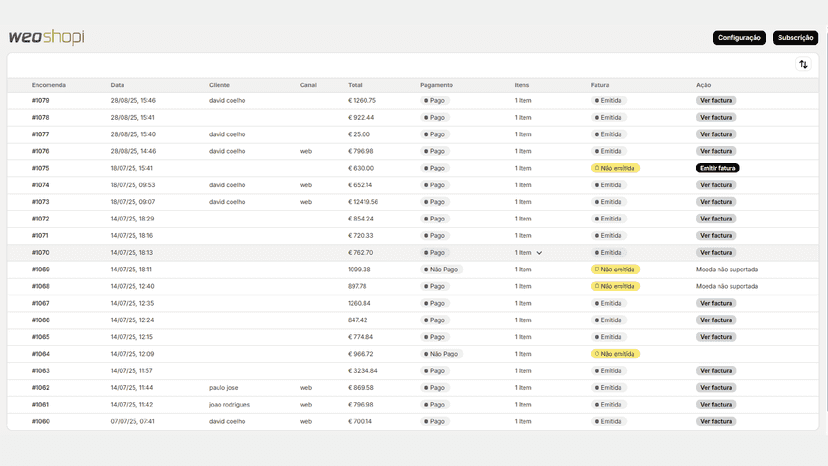Click Não emitida badge for order #1068
828x466 pixels.
[x=615, y=286]
